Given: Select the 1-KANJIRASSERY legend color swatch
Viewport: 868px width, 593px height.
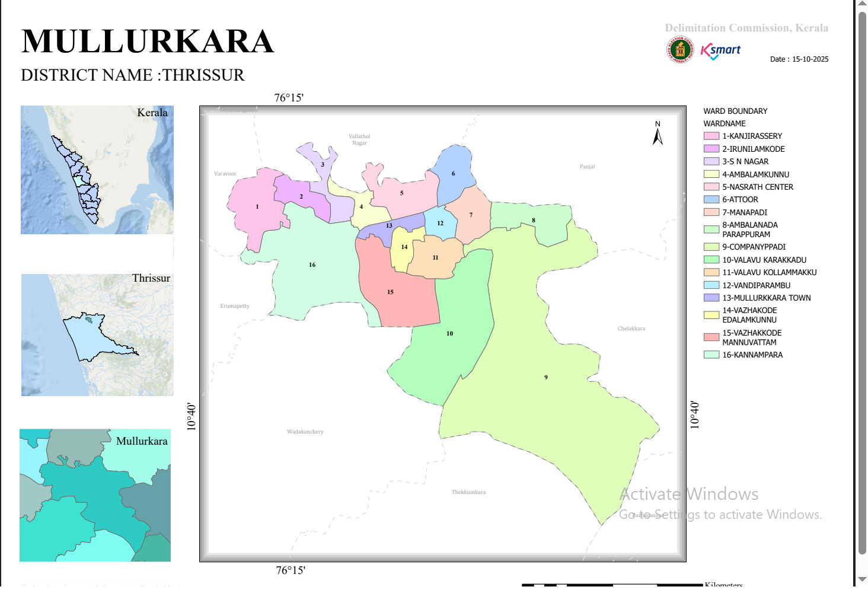Looking at the screenshot, I should pos(711,136).
